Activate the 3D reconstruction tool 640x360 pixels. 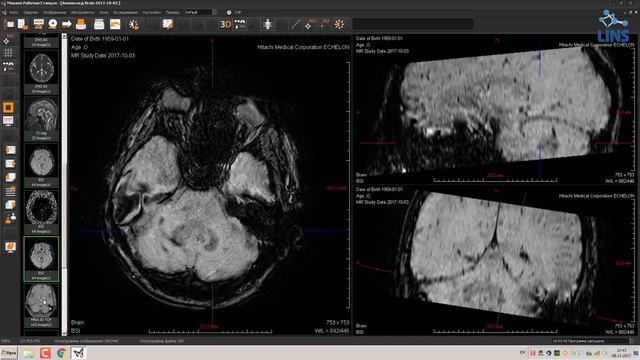pos(225,24)
